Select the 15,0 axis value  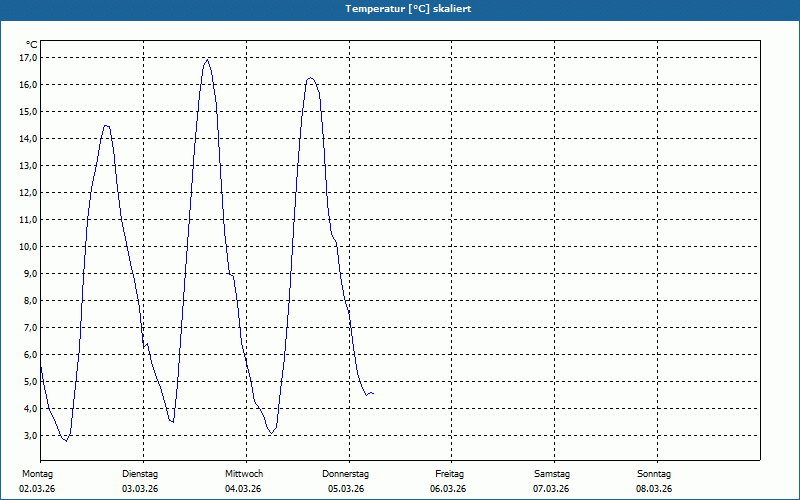tap(28, 112)
